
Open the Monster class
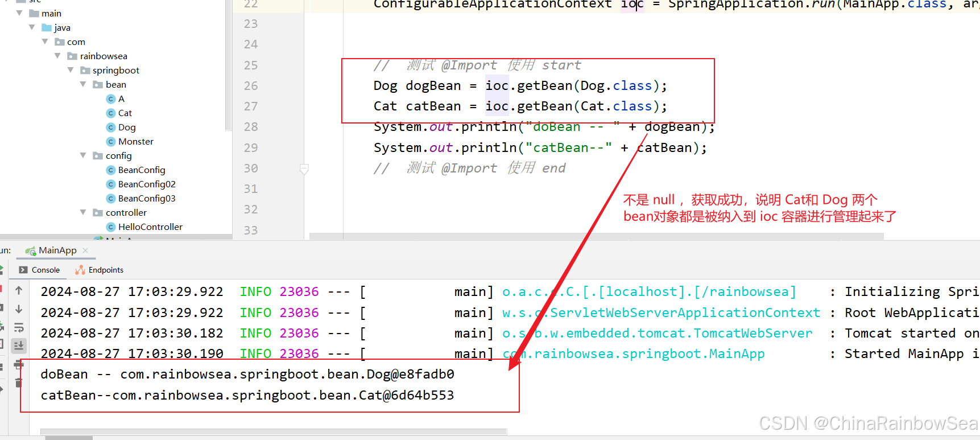[136, 141]
